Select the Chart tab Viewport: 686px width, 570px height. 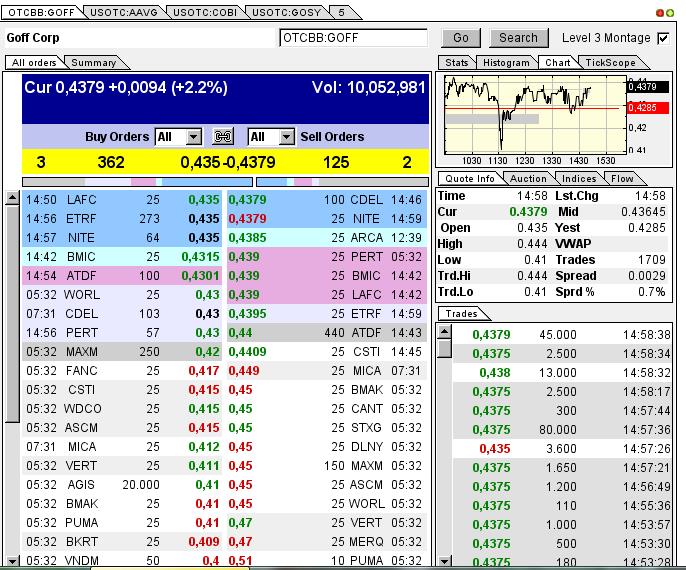[557, 63]
